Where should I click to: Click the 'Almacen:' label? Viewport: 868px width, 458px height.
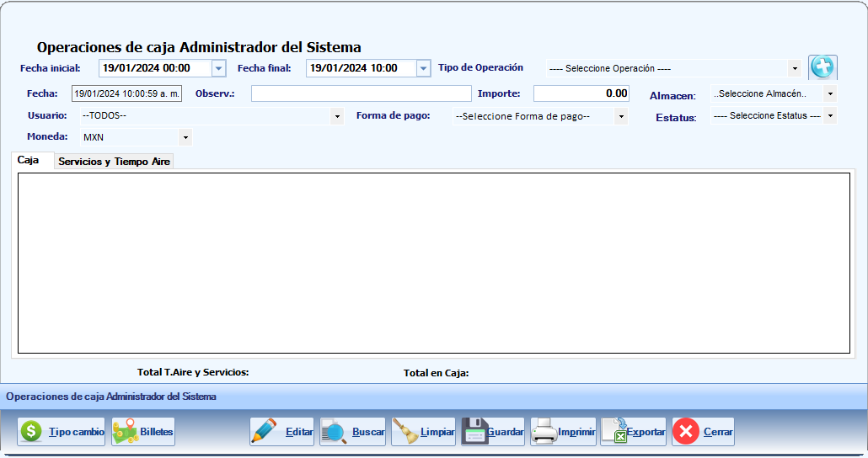tap(672, 96)
